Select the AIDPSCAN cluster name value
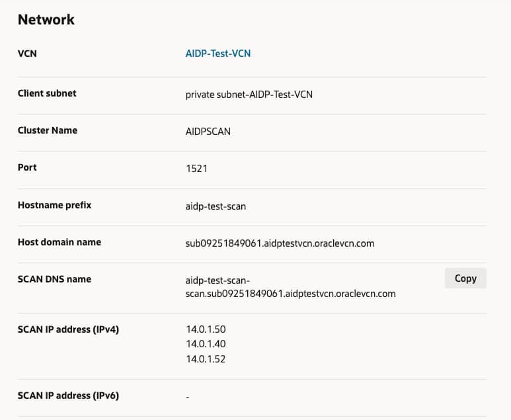 click(208, 132)
